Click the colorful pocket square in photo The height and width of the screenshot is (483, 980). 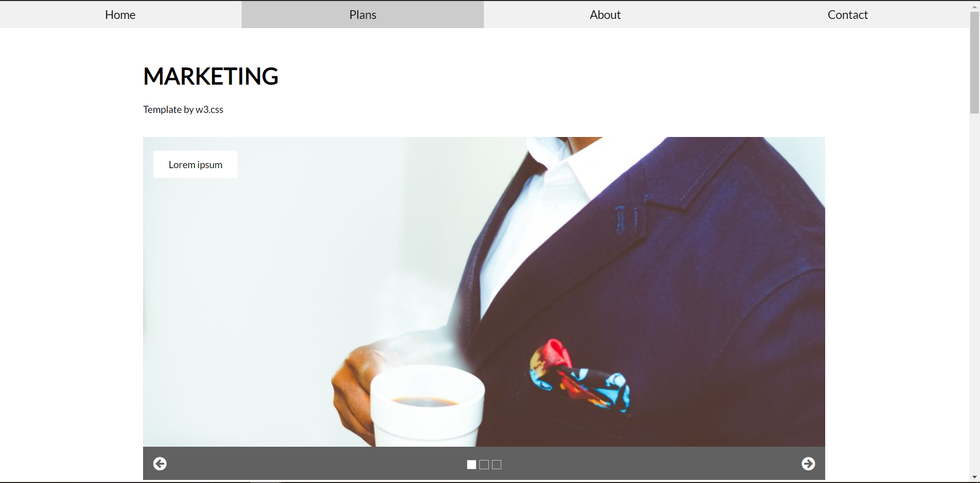click(x=580, y=376)
